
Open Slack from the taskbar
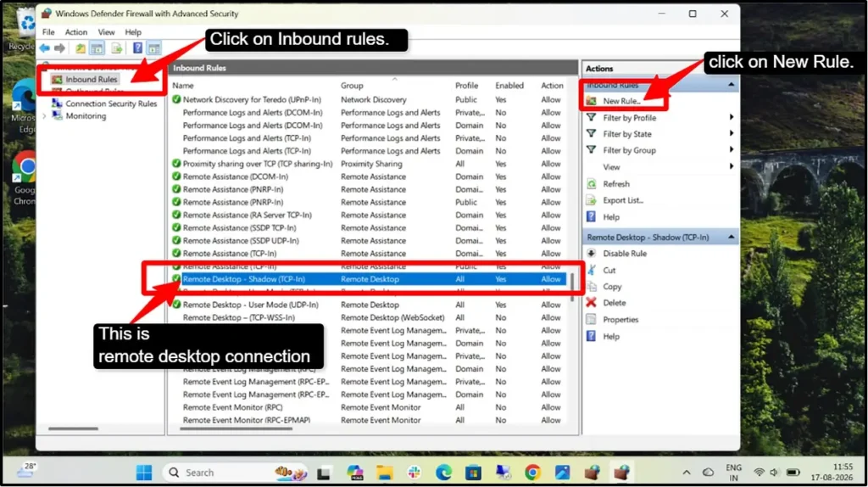click(x=414, y=473)
